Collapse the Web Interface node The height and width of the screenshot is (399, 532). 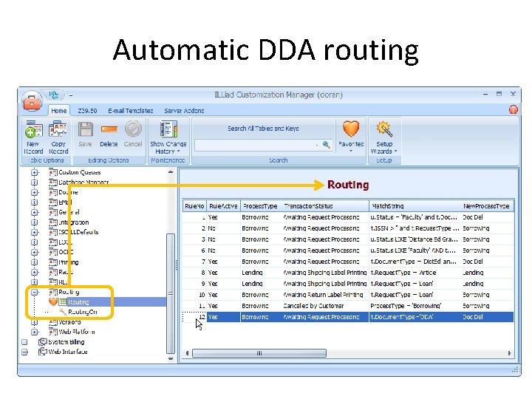pos(24,352)
